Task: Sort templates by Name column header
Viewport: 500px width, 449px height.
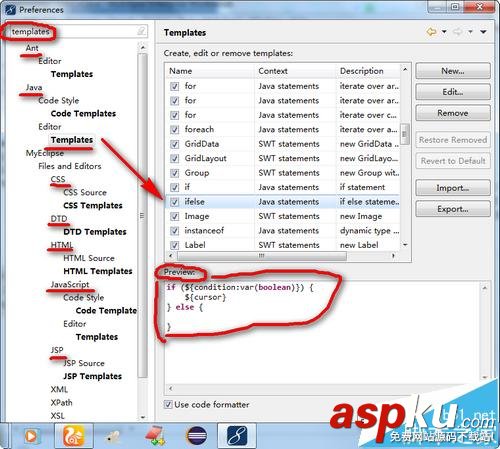Action: 210,71
